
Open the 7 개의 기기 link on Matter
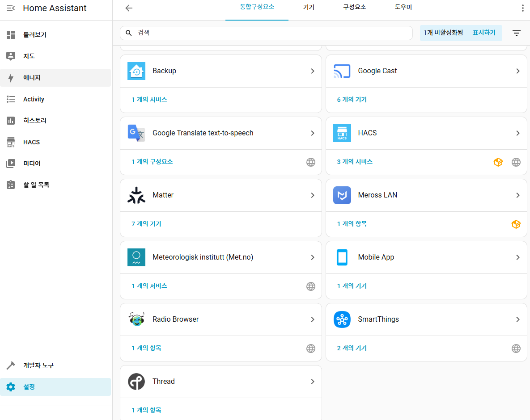146,224
